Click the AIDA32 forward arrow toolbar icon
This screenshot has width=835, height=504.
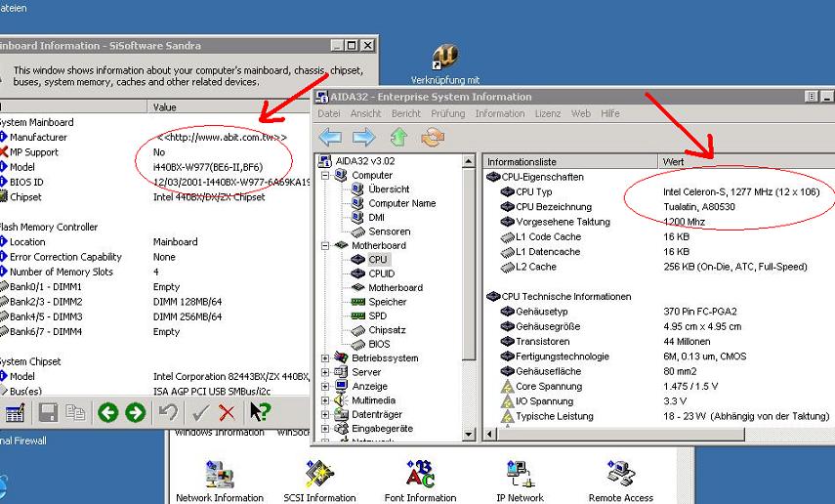363,138
